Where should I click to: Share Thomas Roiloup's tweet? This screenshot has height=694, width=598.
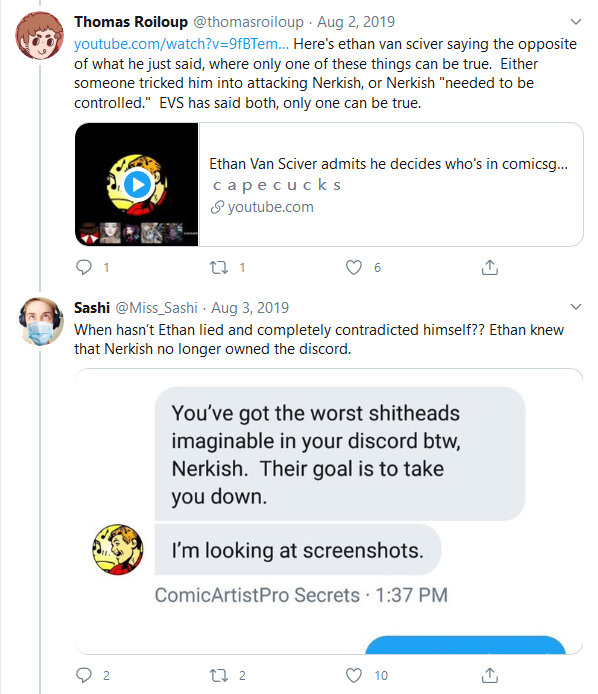490,267
